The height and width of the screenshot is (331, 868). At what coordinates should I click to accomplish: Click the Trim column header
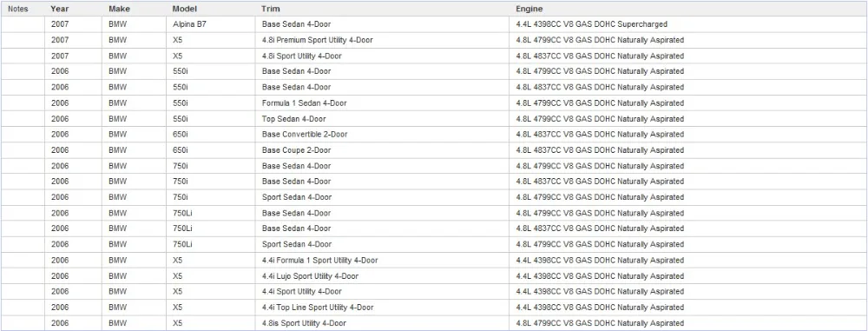pyautogui.click(x=271, y=9)
